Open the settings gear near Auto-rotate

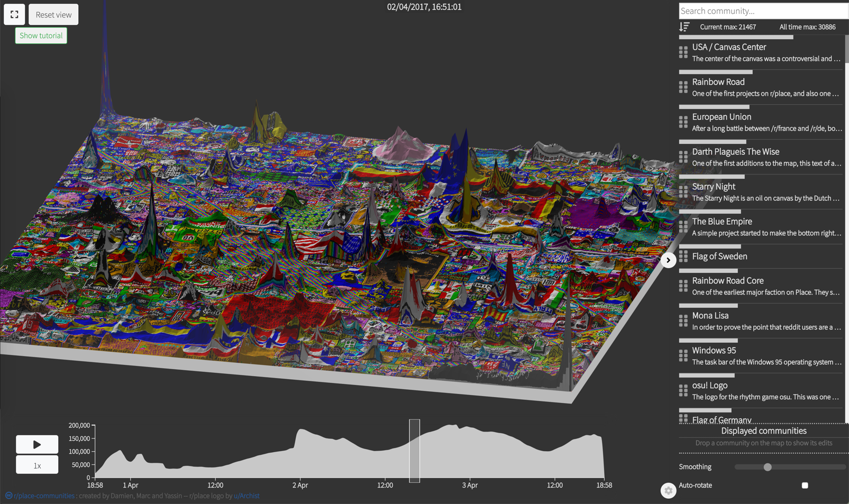pyautogui.click(x=668, y=490)
